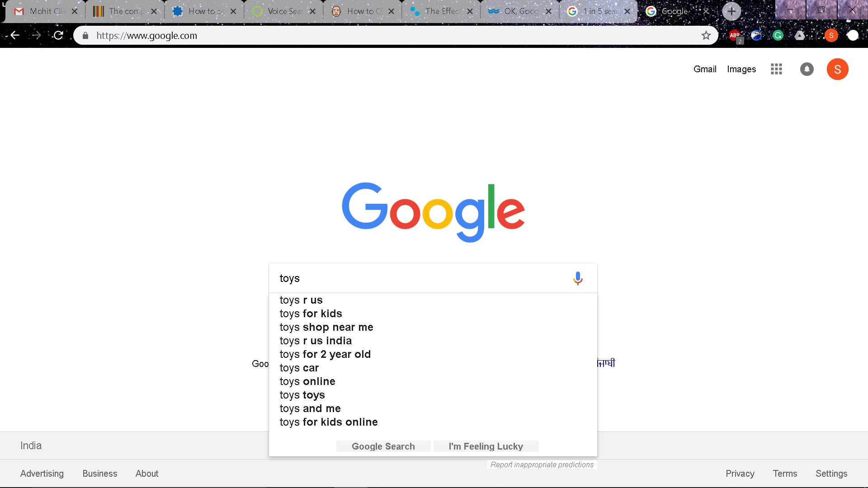868x488 pixels.
Task: Click the Google Search button
Action: 383,446
